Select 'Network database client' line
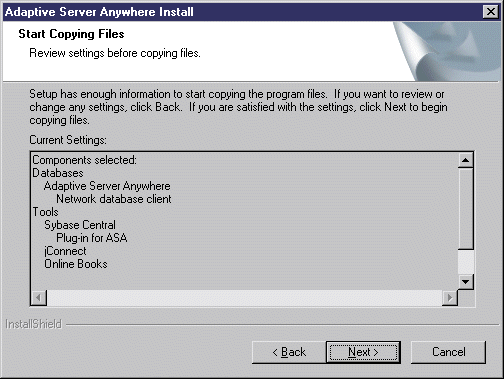504x379 pixels. [114, 199]
